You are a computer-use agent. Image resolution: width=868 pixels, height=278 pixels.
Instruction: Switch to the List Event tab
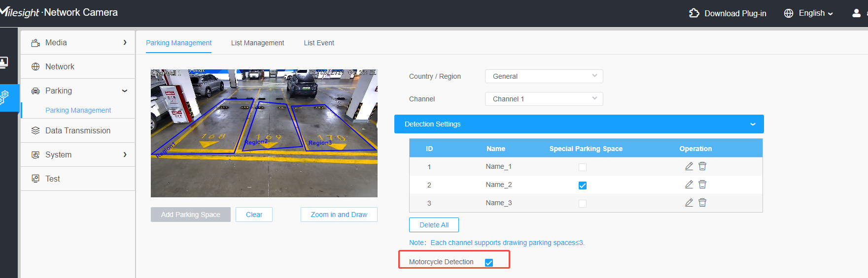coord(319,43)
